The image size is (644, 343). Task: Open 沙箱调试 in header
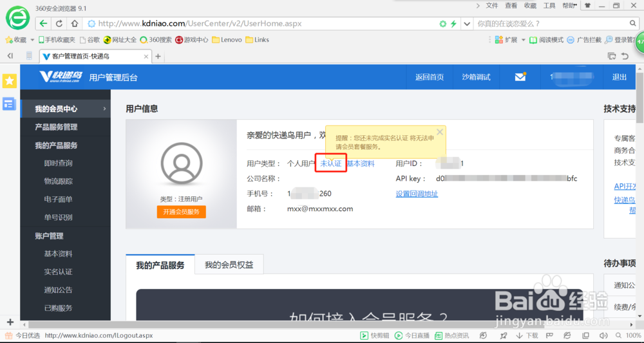(x=476, y=77)
